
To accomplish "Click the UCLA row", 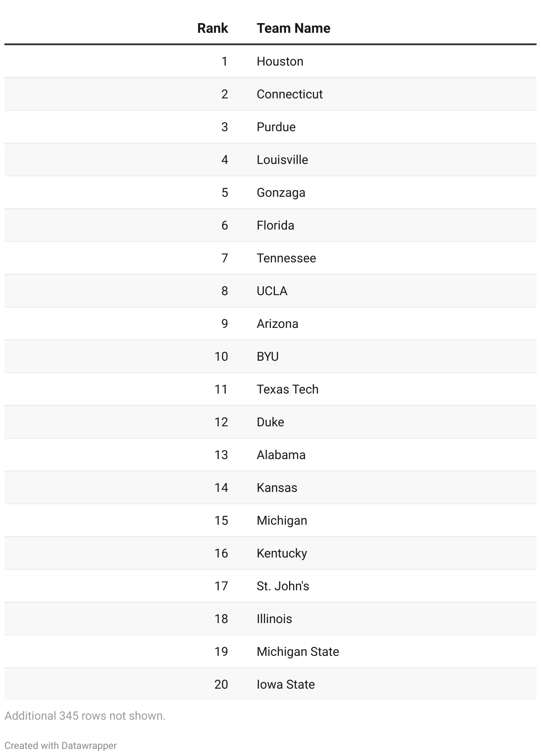I will point(272,291).
